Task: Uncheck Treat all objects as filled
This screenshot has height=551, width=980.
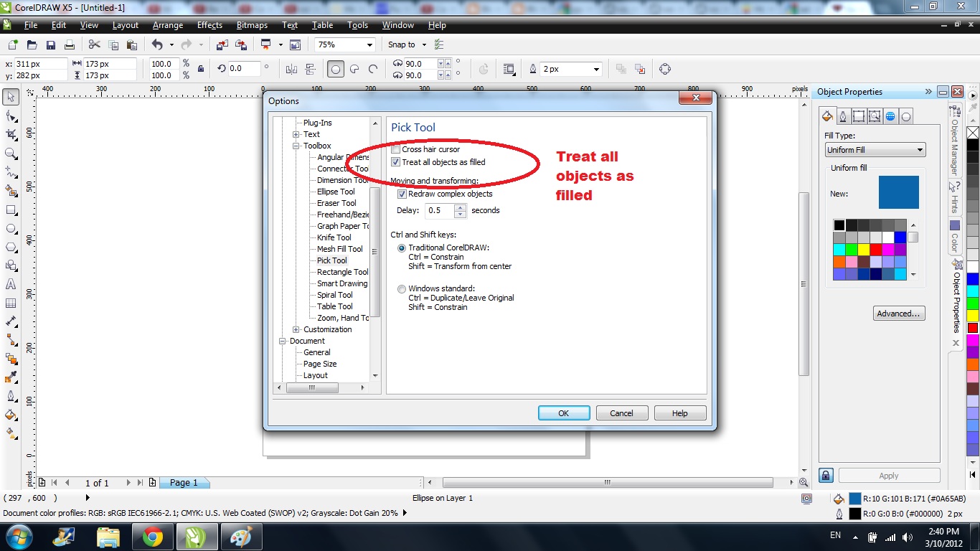Action: click(395, 162)
